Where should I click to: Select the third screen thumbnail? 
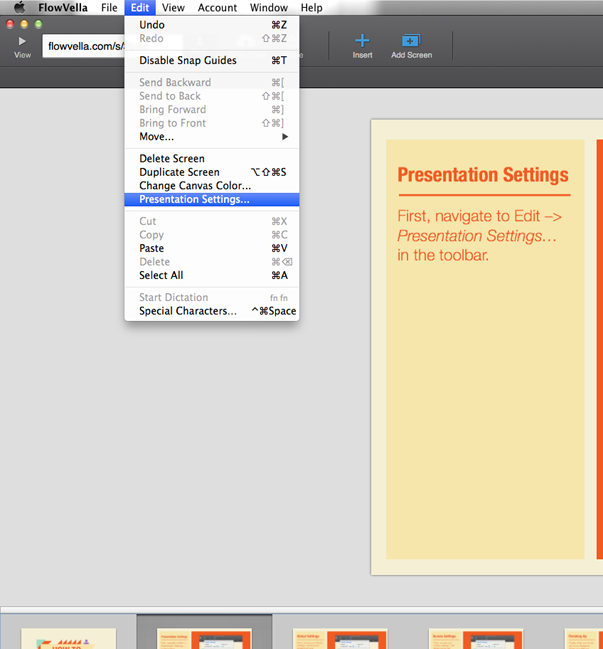[x=340, y=638]
